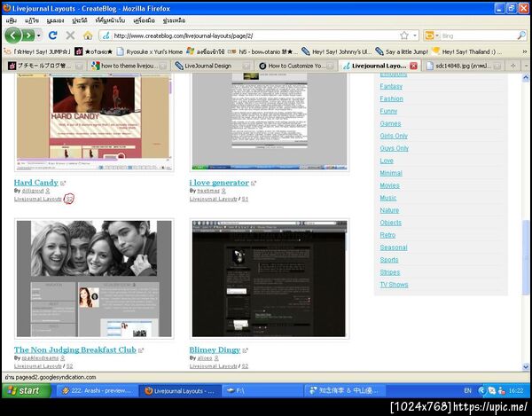Open the Tools menu in menu bar
The image size is (532, 416).
(145, 20)
